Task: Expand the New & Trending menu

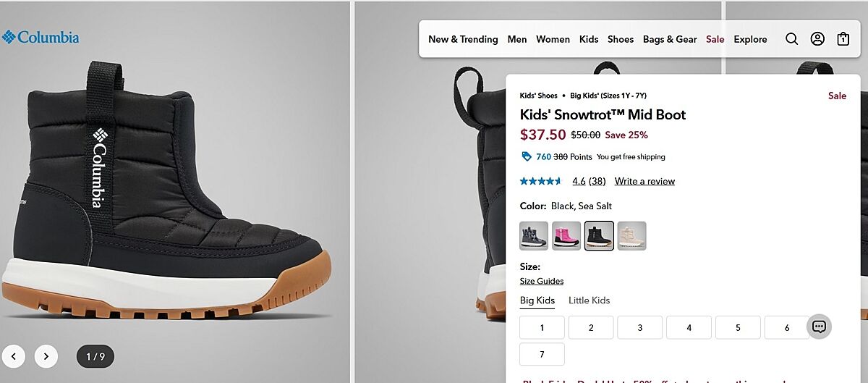Action: pos(463,39)
